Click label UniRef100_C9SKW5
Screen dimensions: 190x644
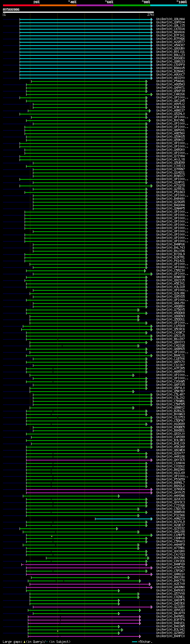(x=170, y=382)
